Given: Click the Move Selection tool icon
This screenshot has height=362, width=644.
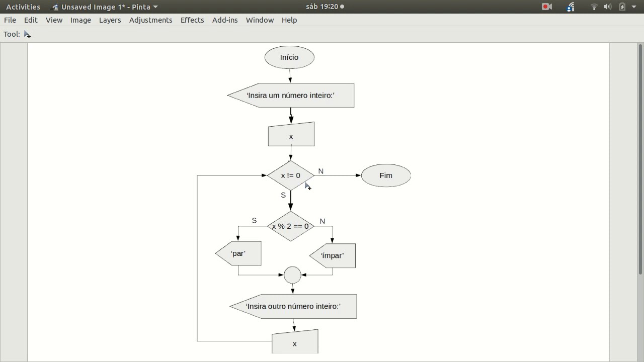Looking at the screenshot, I should pyautogui.click(x=27, y=34).
